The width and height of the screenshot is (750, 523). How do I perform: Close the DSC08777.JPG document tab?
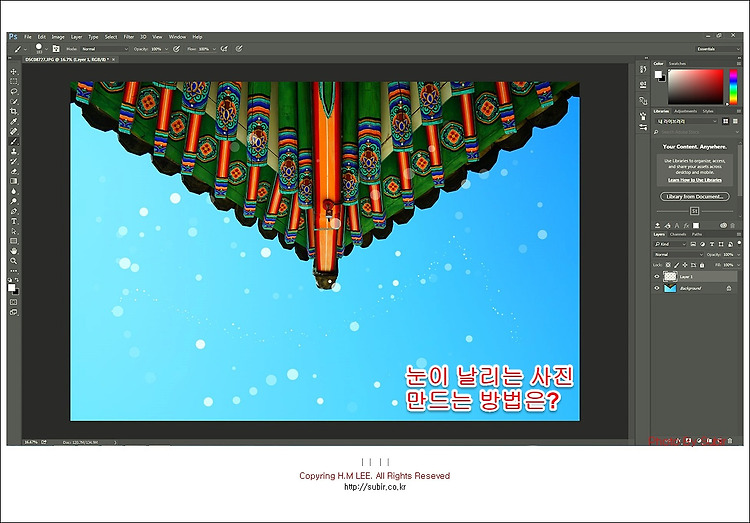[113, 60]
